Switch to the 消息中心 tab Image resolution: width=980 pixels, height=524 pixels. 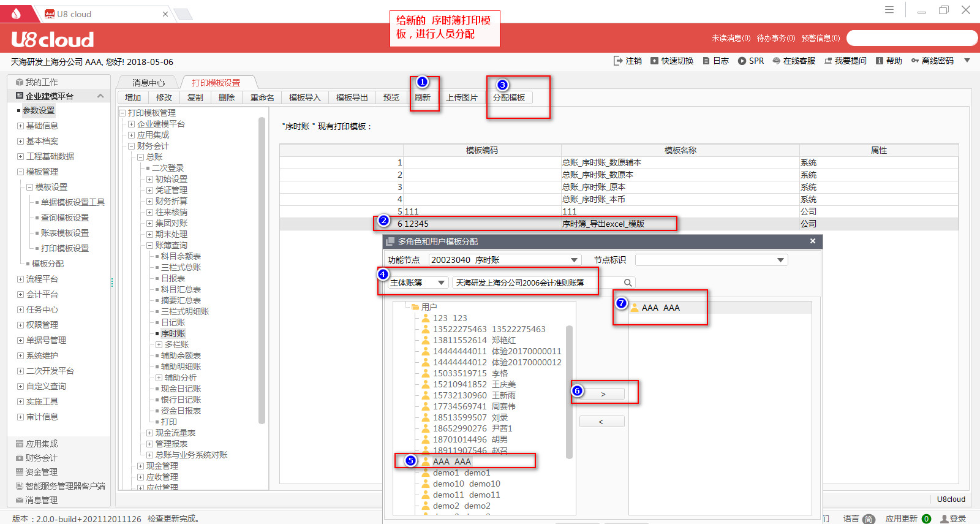[x=148, y=83]
